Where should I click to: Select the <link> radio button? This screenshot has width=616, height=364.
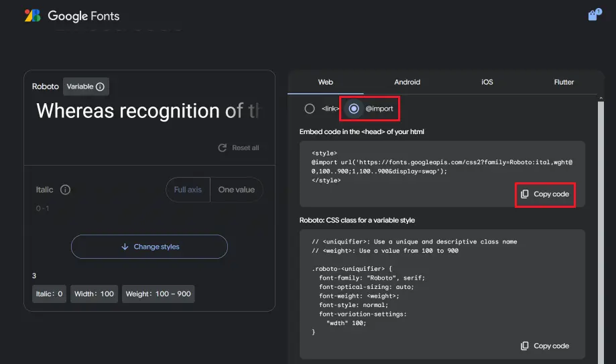(310, 109)
